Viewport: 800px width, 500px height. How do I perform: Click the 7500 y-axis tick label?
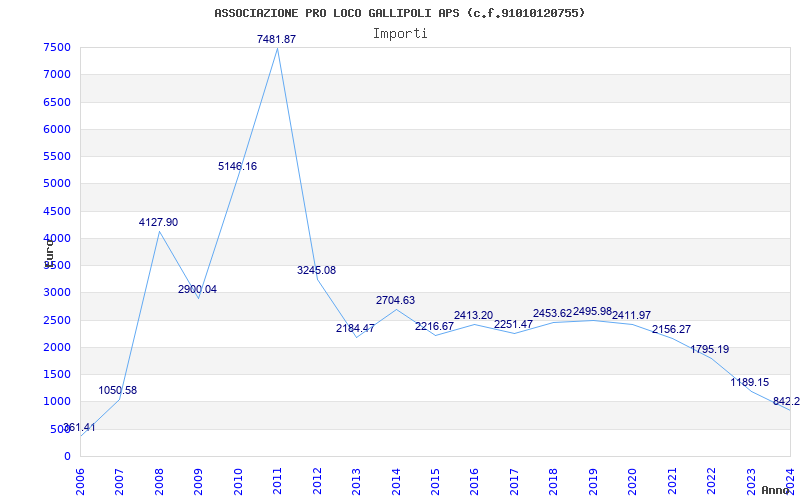click(x=57, y=48)
